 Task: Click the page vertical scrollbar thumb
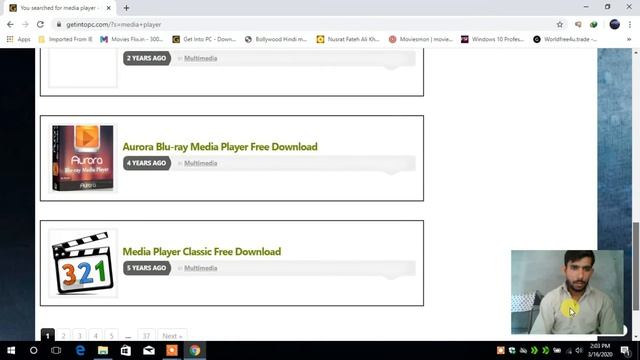pos(636,266)
